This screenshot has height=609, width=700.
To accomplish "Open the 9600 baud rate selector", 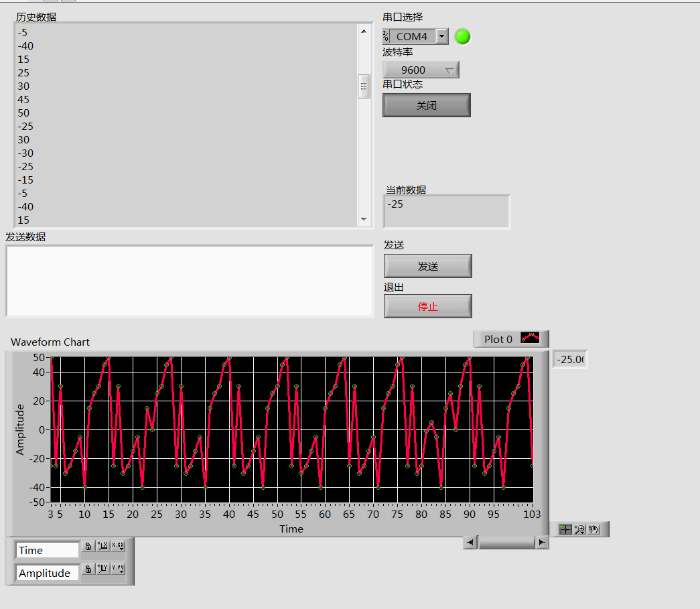I will pyautogui.click(x=421, y=70).
